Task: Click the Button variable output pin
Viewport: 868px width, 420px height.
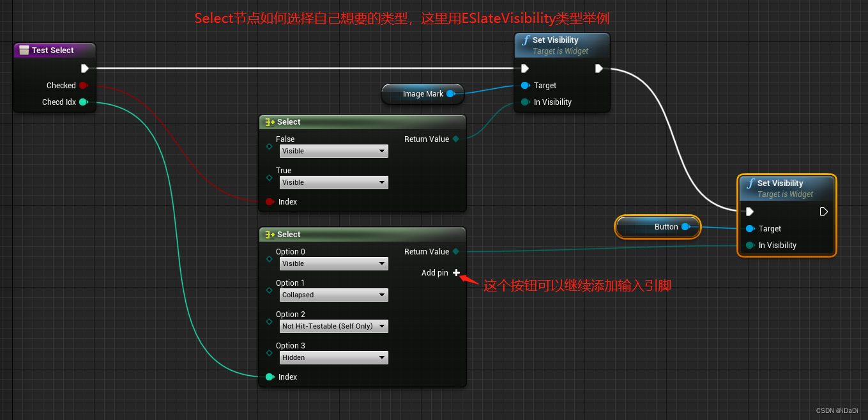Action: click(x=685, y=226)
